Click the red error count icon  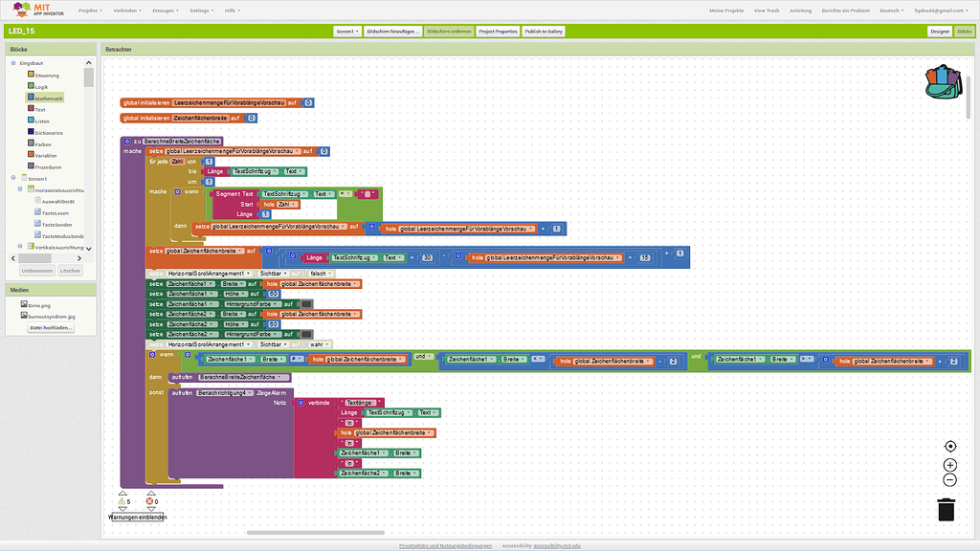[150, 501]
